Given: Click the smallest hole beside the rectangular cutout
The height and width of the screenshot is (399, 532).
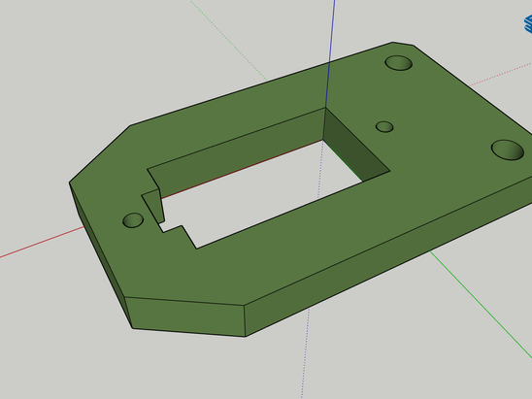Looking at the screenshot, I should coord(384,127).
